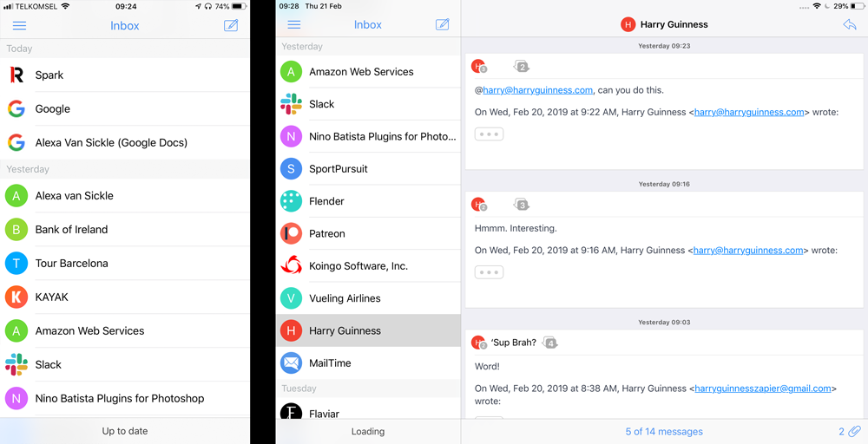868x444 pixels.
Task: Compose a new email in the iPad inbox
Action: [x=443, y=25]
